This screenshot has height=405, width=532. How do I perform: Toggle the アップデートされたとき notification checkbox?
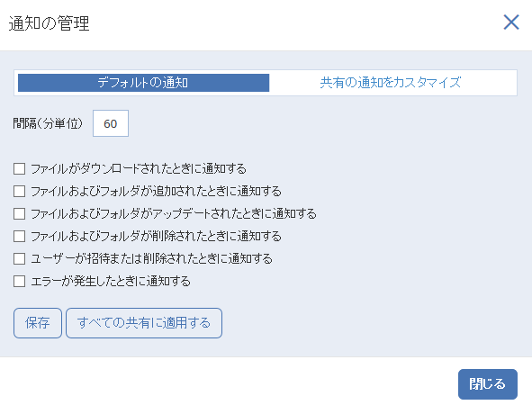click(19, 213)
